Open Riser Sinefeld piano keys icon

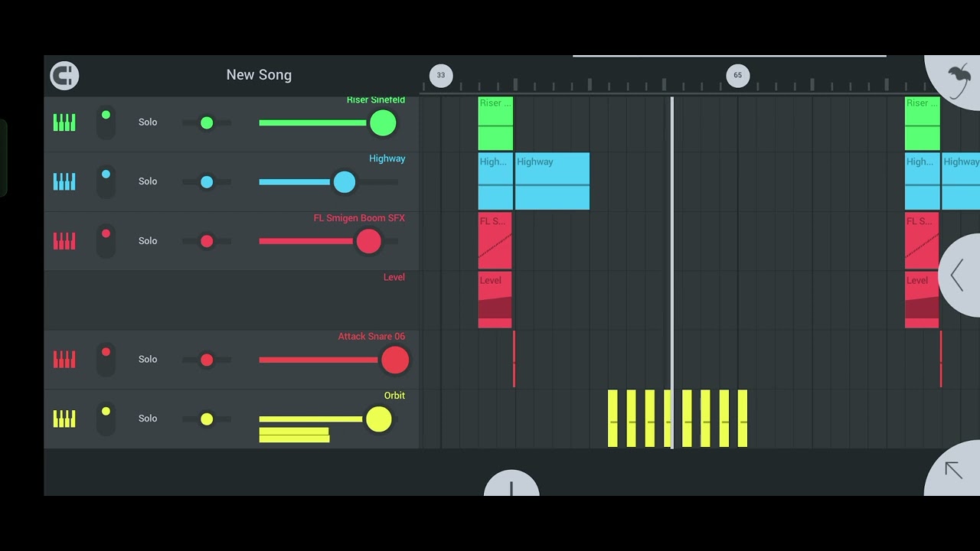[x=64, y=122]
